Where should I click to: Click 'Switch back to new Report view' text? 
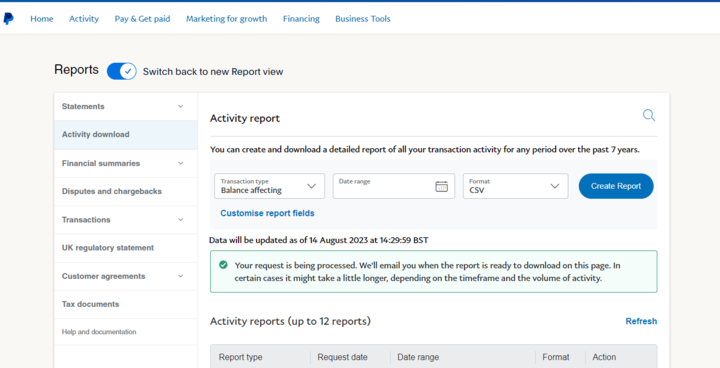click(x=213, y=72)
